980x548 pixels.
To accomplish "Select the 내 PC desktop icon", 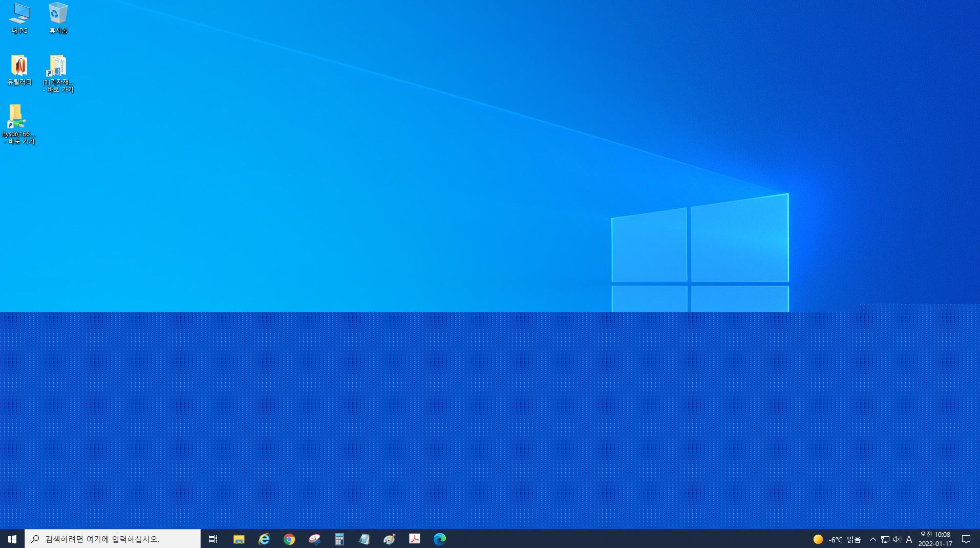I will pyautogui.click(x=19, y=18).
